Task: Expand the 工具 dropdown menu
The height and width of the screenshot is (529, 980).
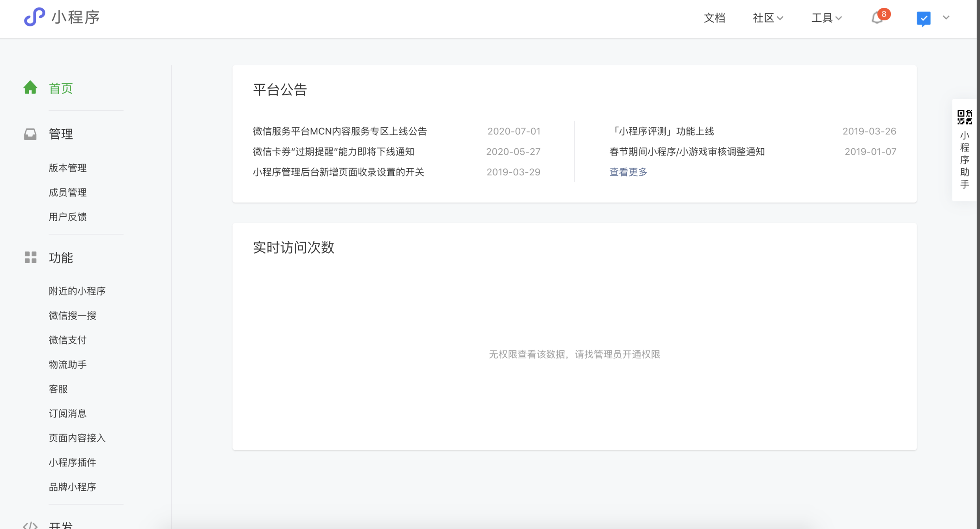Action: coord(826,18)
